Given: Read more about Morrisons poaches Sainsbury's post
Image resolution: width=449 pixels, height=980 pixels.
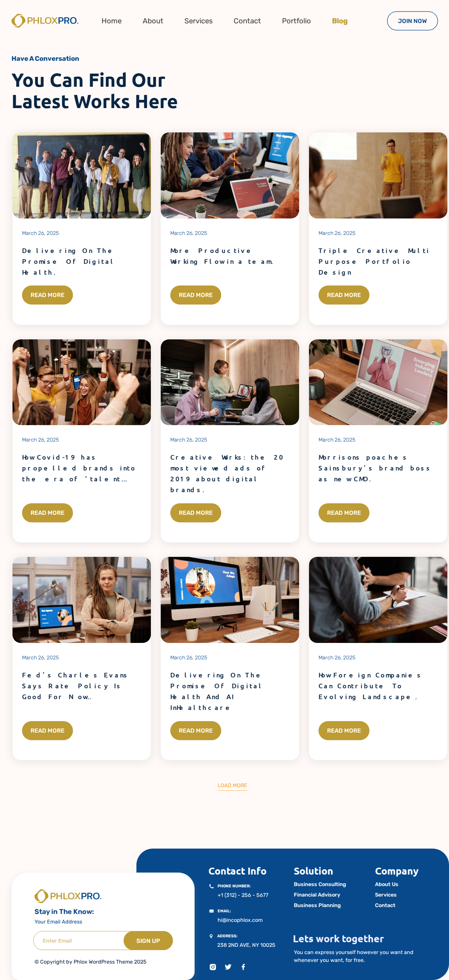Looking at the screenshot, I should [x=343, y=513].
